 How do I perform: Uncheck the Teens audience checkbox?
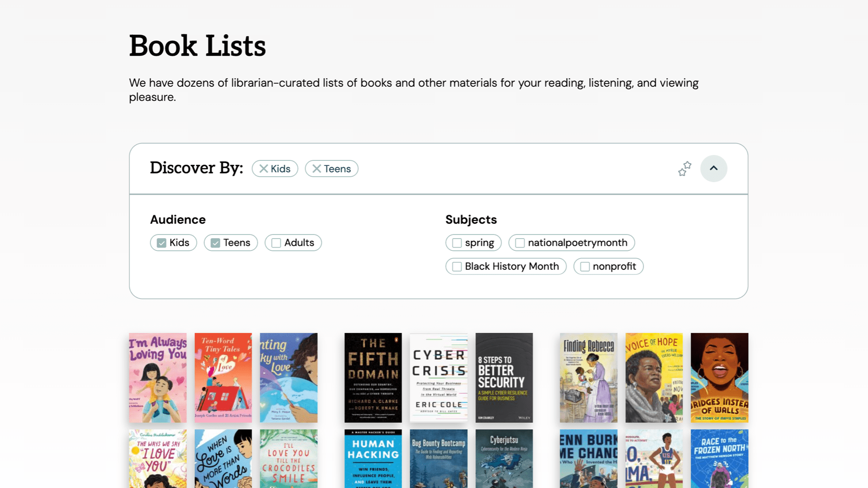pos(216,243)
